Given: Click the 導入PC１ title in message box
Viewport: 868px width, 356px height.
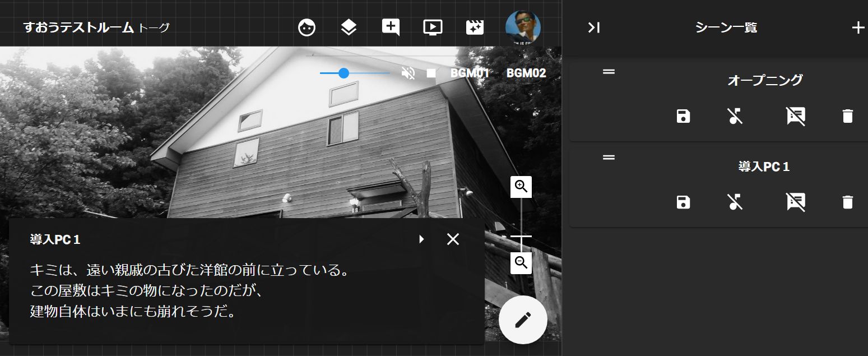Looking at the screenshot, I should [x=55, y=240].
